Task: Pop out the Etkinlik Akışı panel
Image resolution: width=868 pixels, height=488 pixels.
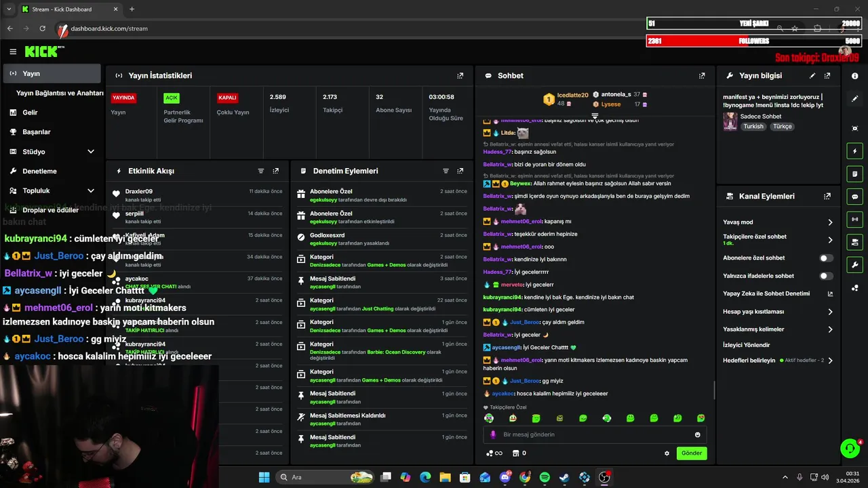Action: point(276,171)
